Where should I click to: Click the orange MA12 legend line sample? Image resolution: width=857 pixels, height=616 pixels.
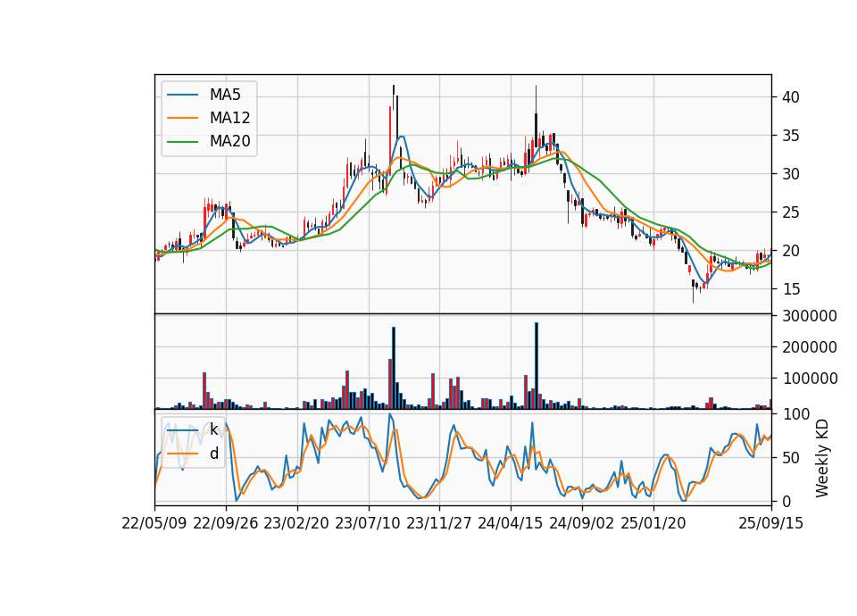pyautogui.click(x=182, y=118)
